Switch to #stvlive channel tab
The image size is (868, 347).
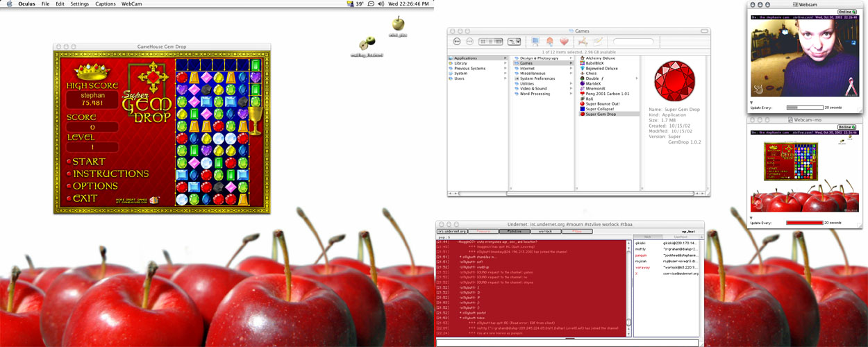pos(514,231)
